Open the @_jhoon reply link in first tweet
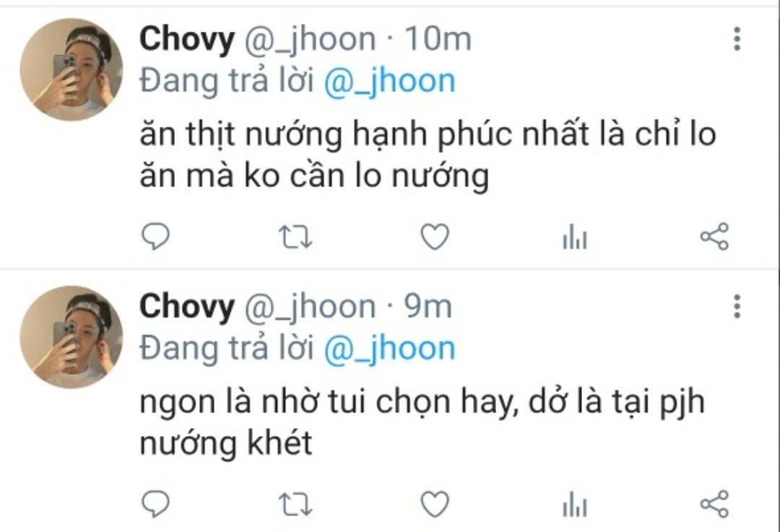 389,82
